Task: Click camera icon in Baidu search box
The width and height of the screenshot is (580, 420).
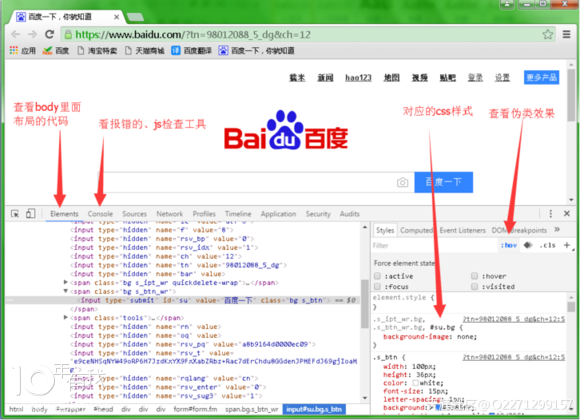Action: [402, 182]
